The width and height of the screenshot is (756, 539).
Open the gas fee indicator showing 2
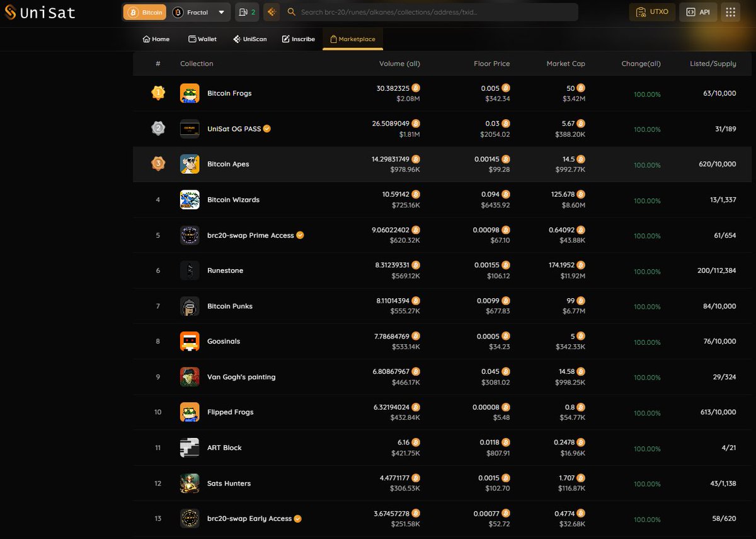tap(246, 12)
